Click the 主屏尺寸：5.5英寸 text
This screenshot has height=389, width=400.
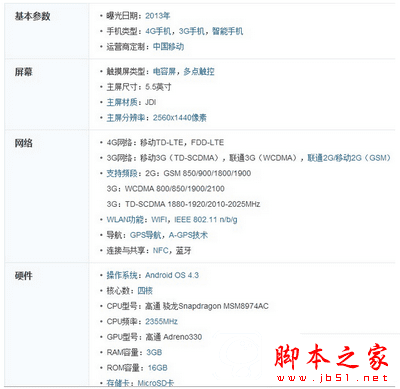[x=139, y=87]
